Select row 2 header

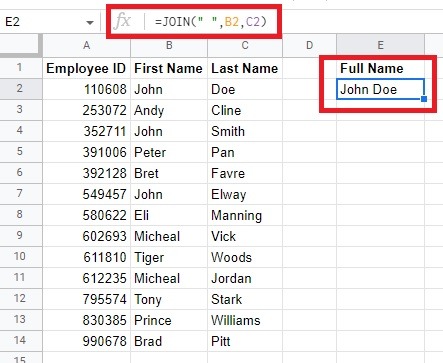[21, 89]
